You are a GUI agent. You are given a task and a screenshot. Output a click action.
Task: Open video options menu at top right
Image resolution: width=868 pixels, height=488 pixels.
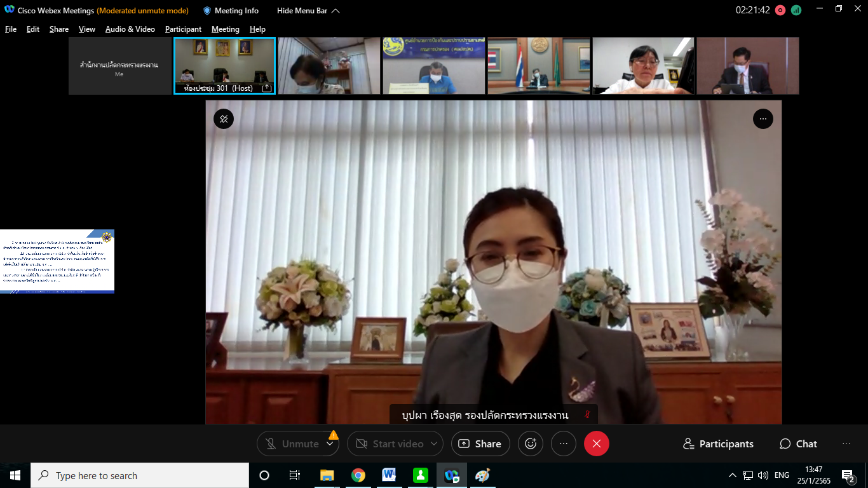point(763,119)
